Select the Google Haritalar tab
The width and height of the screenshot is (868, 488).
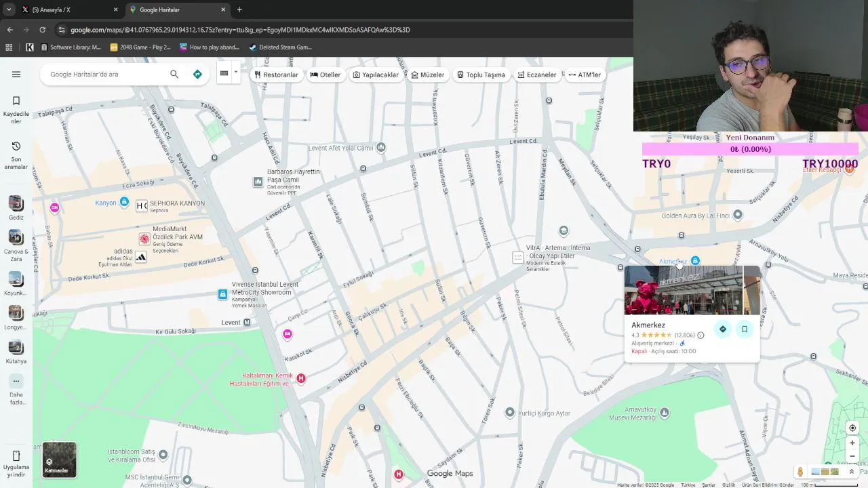(x=178, y=9)
